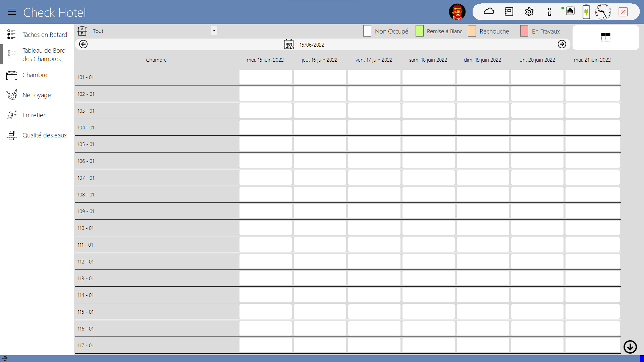Image resolution: width=644 pixels, height=362 pixels.
Task: Click the Non Occupé legend label
Action: tap(391, 31)
